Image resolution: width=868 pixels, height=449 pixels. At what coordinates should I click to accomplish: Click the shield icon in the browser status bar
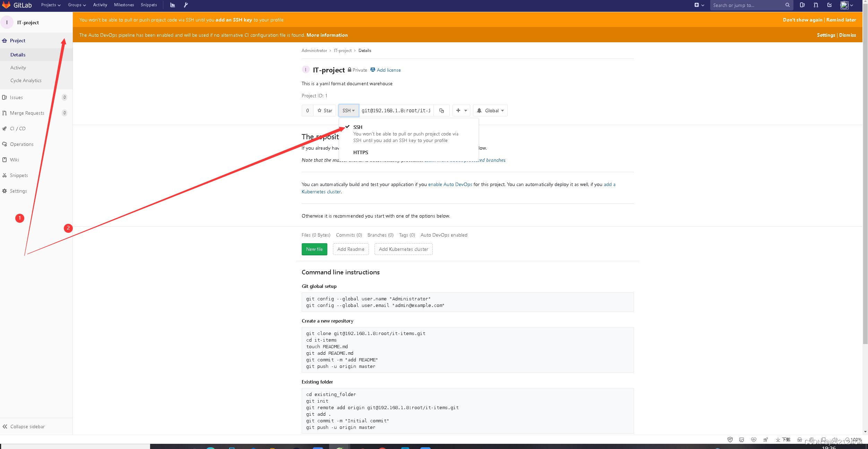[730, 440]
